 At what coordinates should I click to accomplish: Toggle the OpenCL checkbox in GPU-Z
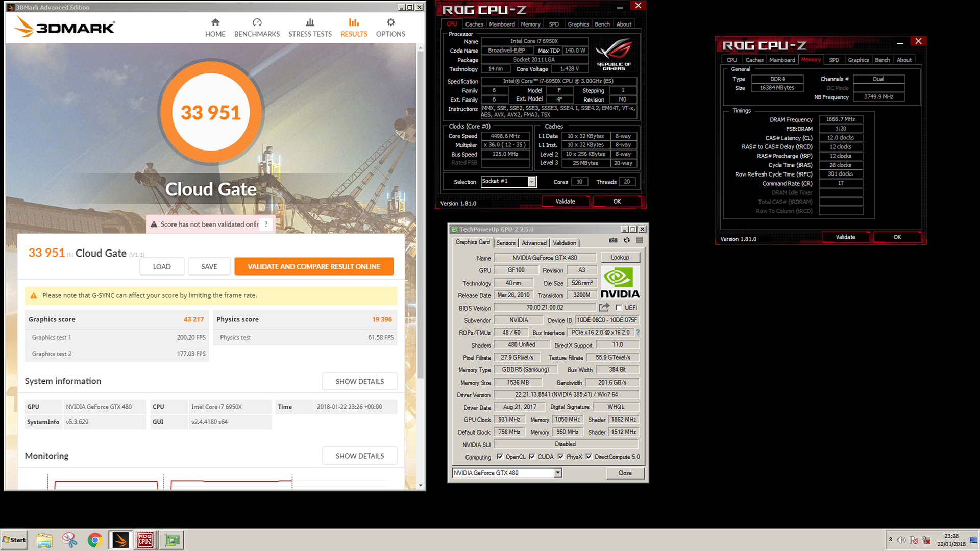click(x=500, y=457)
